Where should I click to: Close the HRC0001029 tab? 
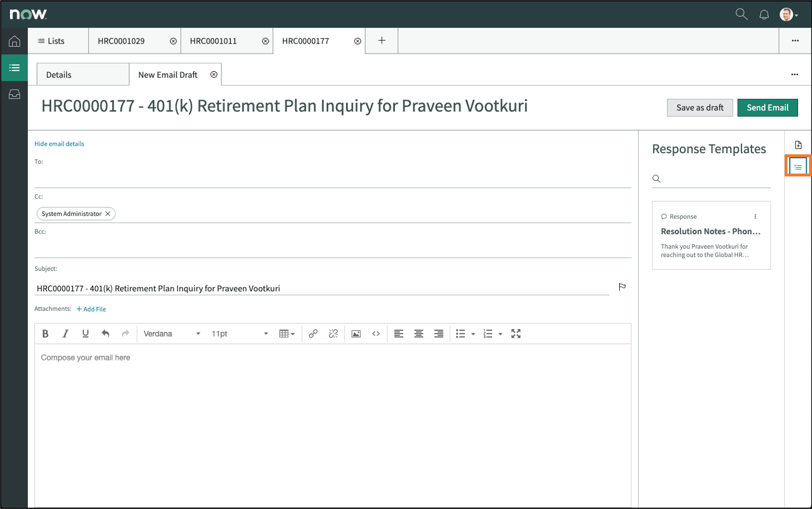[x=173, y=41]
